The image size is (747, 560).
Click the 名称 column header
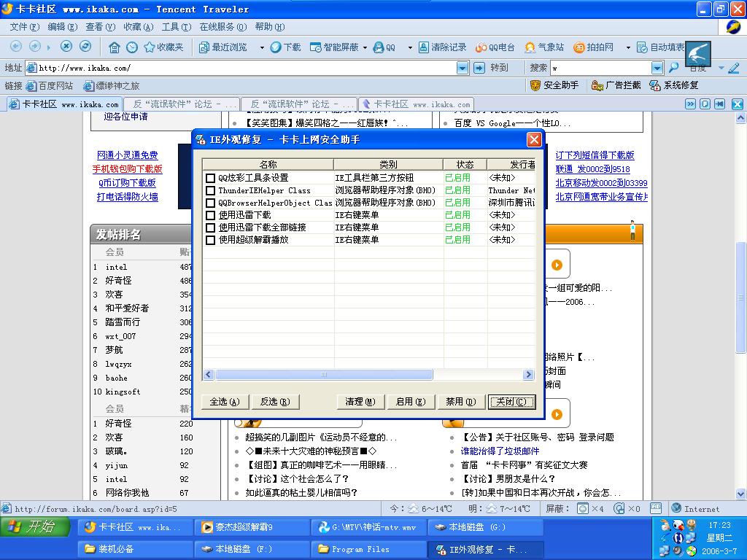pyautogui.click(x=268, y=164)
